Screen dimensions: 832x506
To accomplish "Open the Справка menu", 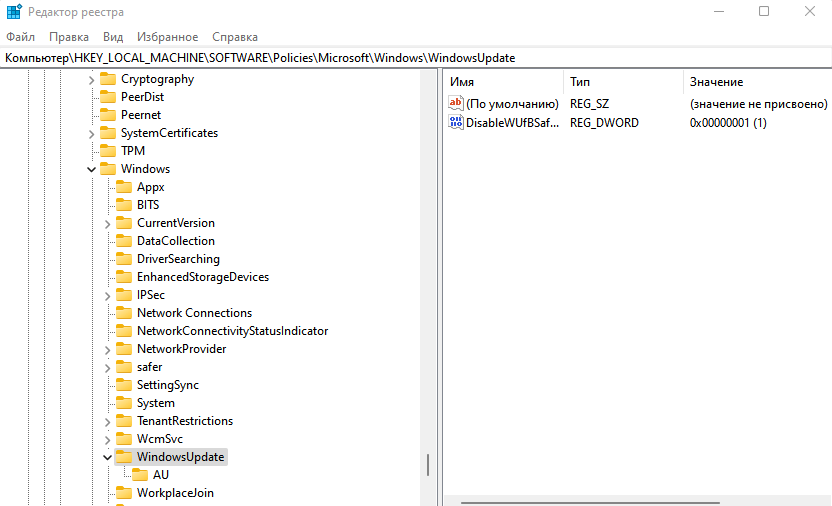I will pyautogui.click(x=235, y=37).
